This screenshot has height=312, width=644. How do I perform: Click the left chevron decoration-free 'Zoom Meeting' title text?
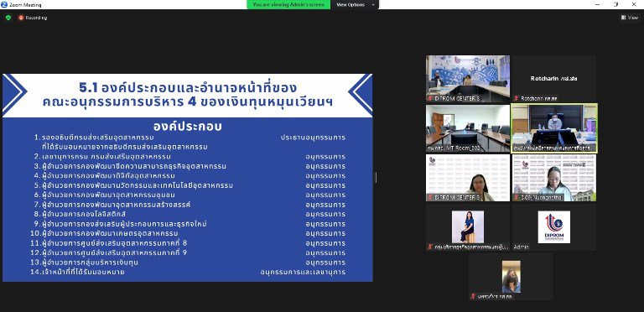(x=25, y=5)
